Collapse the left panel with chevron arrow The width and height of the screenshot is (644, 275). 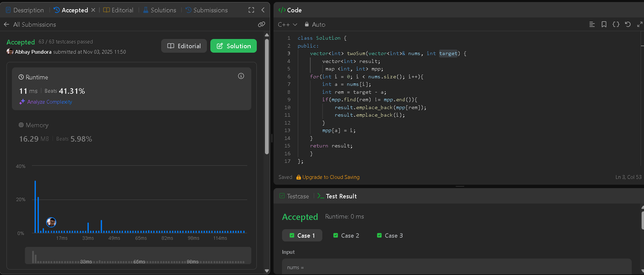point(262,10)
